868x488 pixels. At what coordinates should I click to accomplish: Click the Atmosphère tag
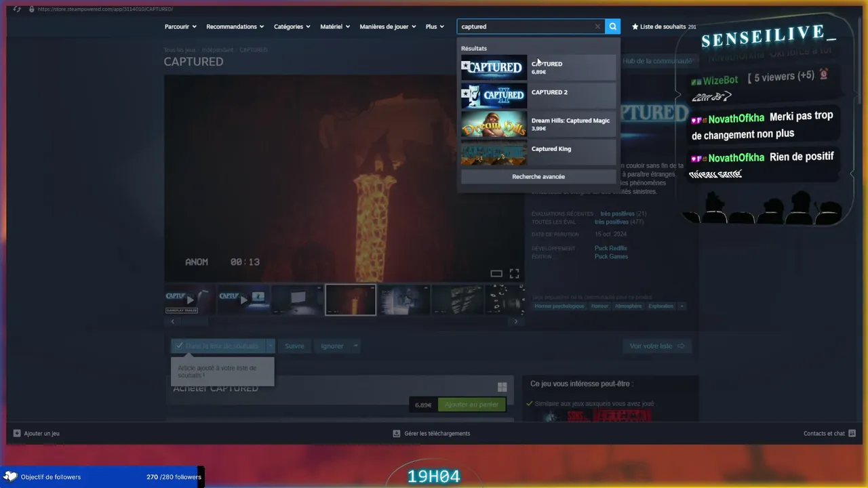click(x=628, y=306)
